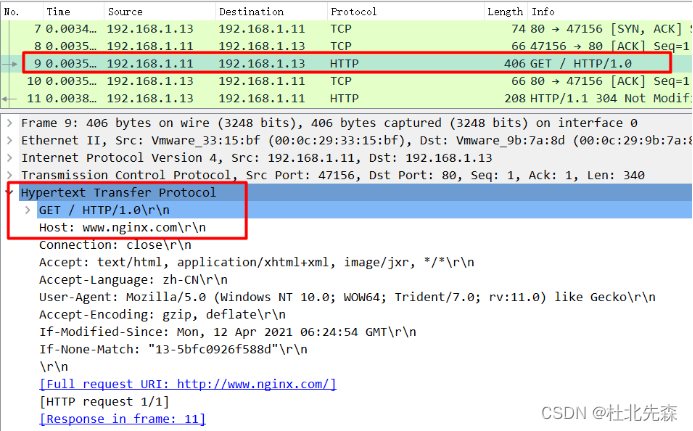The width and height of the screenshot is (693, 431).
Task: Select packet 11 HTTP 304 Not Modified row
Action: point(346,98)
